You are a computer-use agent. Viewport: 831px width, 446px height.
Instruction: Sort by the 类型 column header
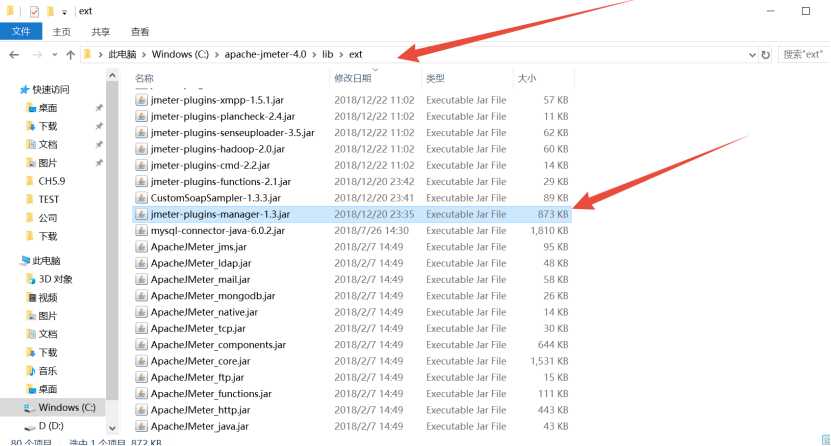(435, 78)
